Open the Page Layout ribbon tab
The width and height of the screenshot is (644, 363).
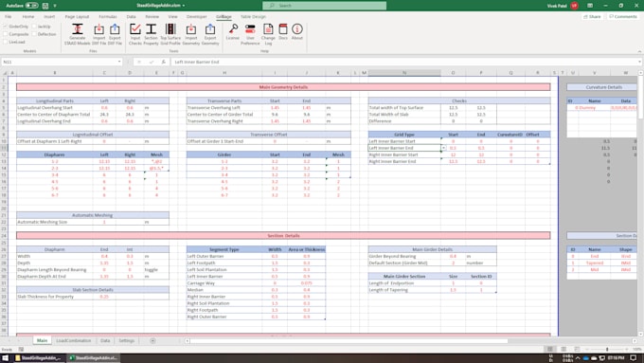77,16
